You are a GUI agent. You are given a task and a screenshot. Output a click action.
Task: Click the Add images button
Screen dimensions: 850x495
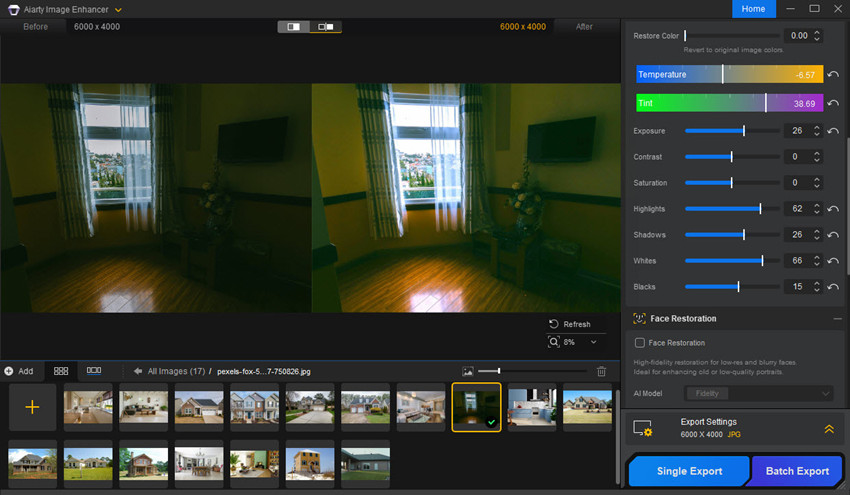tap(19, 371)
